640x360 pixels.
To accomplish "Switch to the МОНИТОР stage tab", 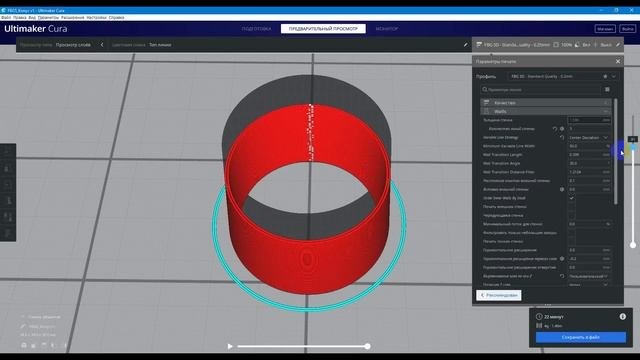I will tap(387, 29).
